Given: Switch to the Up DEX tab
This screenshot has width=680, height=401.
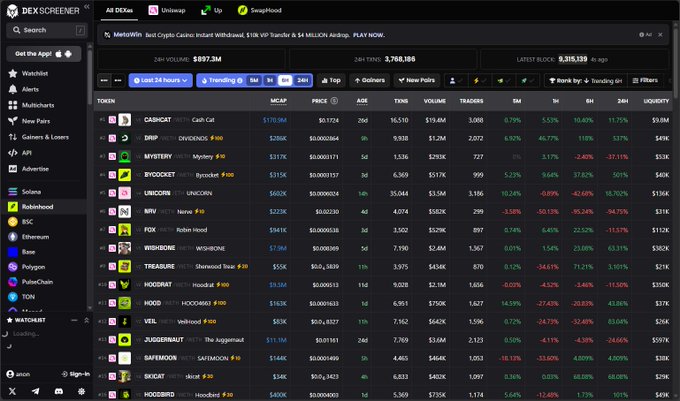Looking at the screenshot, I should tap(212, 10).
